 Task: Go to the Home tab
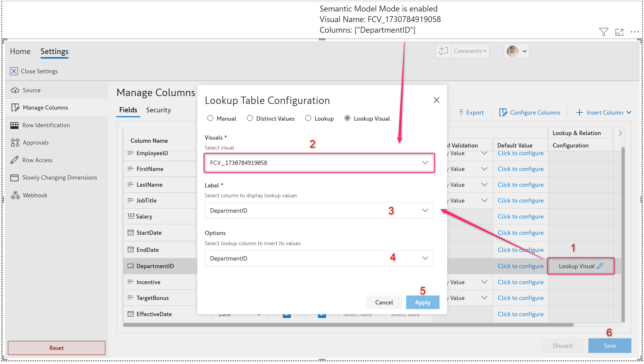(20, 51)
